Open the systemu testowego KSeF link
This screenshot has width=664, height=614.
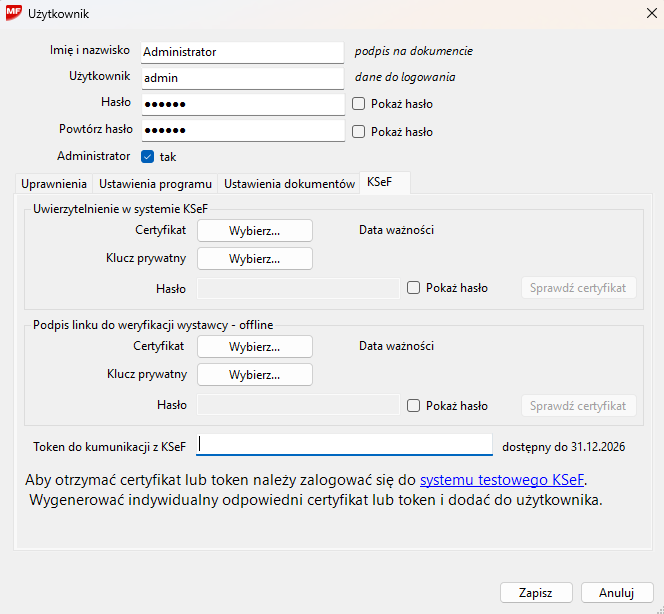502,480
